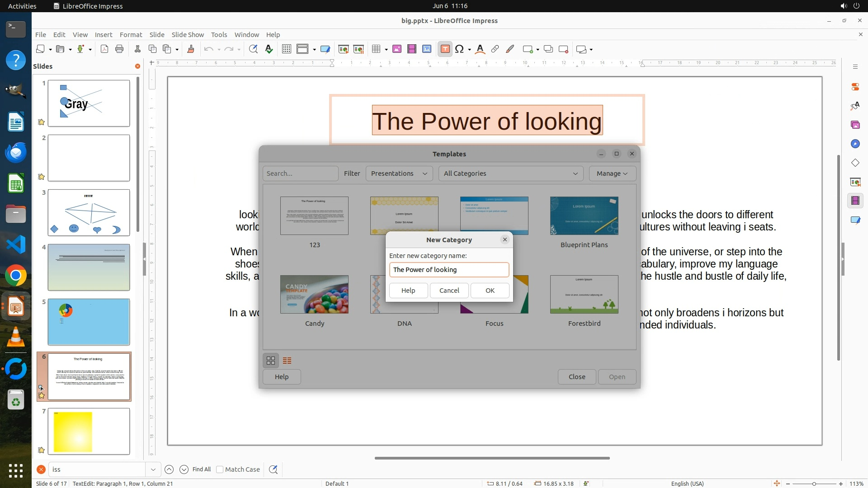Screen dimensions: 868x488
Task: Confirm new category with OK button
Action: (x=490, y=291)
